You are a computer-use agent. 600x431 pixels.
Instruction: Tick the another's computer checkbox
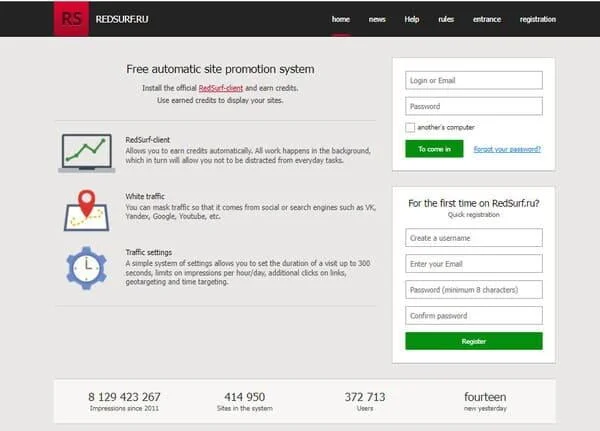(x=410, y=127)
